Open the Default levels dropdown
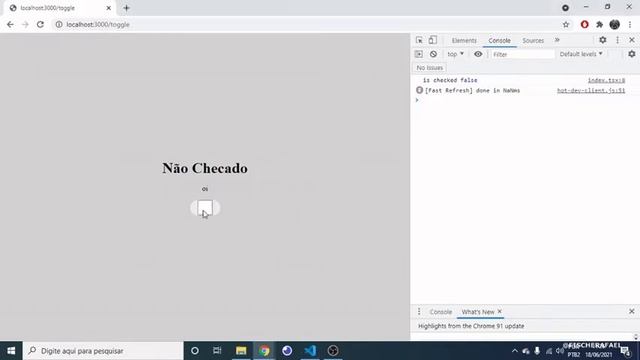 click(581, 54)
